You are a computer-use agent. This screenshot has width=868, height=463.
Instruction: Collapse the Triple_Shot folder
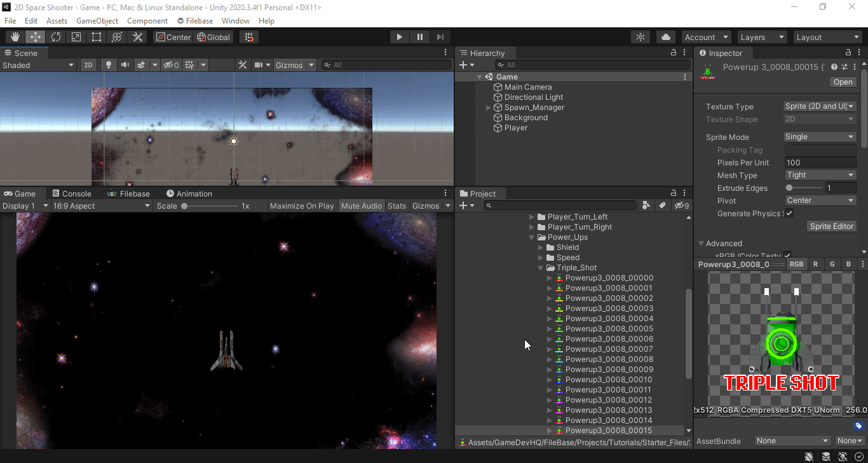[541, 268]
